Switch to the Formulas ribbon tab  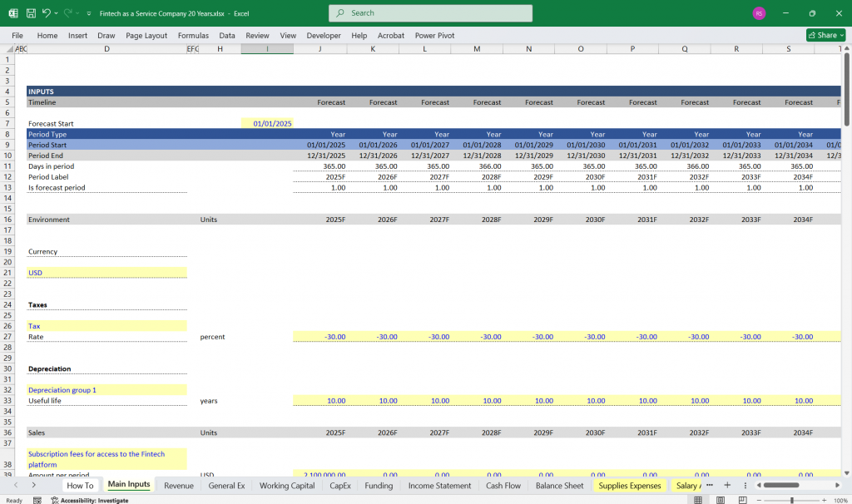[x=193, y=35]
